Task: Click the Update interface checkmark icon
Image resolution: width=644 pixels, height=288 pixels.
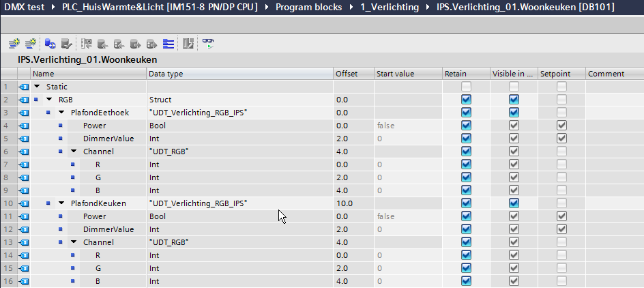Action: [x=67, y=43]
